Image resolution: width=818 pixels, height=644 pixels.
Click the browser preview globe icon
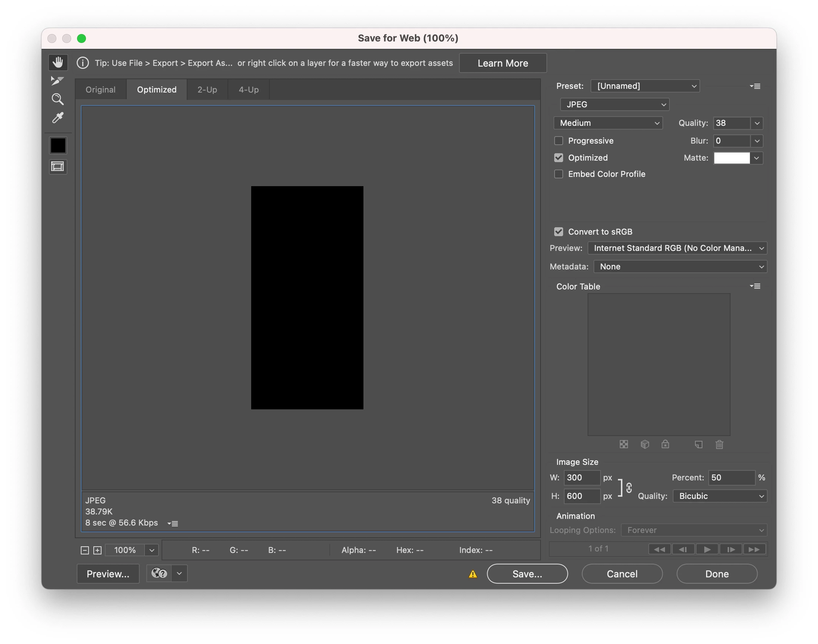tap(159, 573)
